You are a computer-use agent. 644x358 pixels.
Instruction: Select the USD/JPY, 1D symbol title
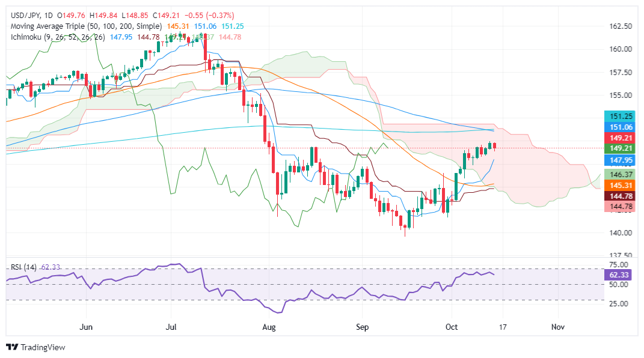point(32,16)
